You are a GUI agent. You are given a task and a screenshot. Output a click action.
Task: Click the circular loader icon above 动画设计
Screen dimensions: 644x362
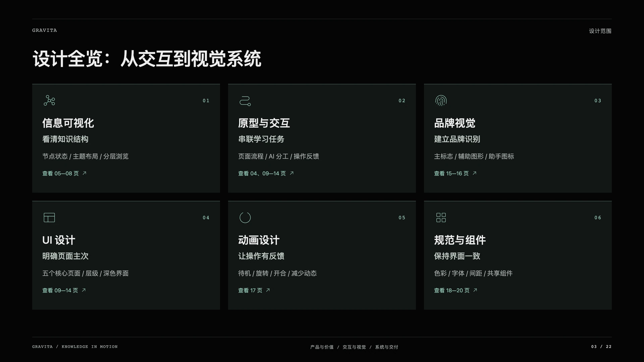coord(245,218)
